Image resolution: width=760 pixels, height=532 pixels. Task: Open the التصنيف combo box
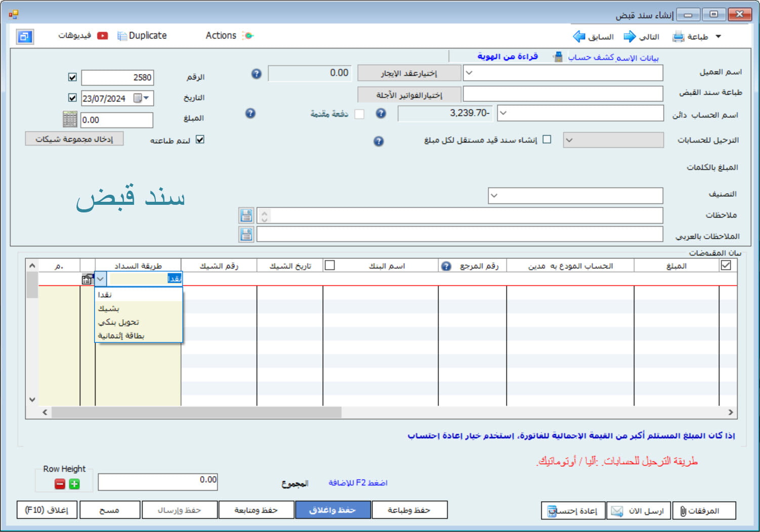tap(494, 195)
